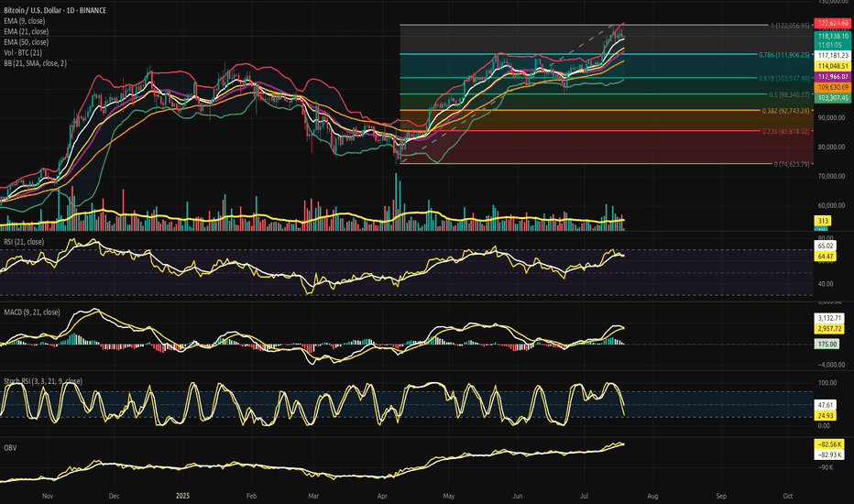Click the white −82.93K OBV value tag
Viewport: 854px width, 504px height.
[829, 455]
